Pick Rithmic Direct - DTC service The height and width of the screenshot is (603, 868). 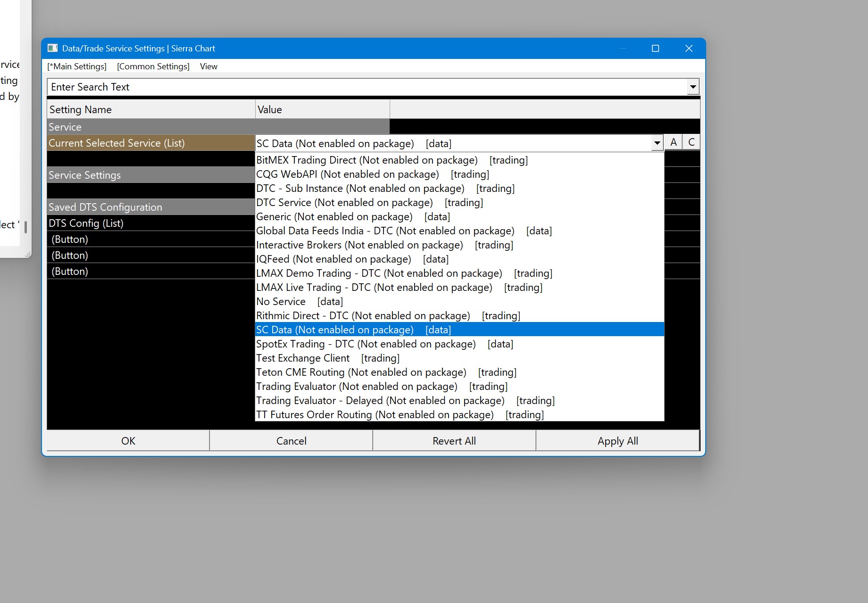coord(459,315)
